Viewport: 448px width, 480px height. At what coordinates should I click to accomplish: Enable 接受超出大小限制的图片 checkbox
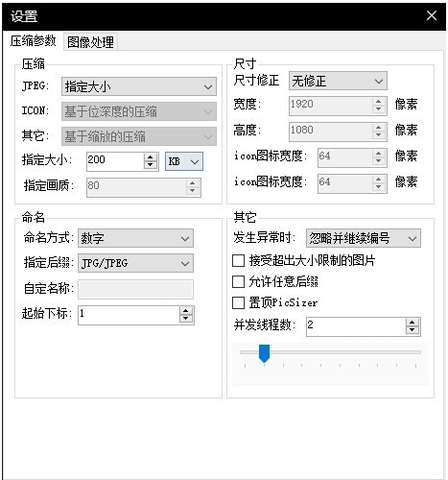pyautogui.click(x=238, y=260)
